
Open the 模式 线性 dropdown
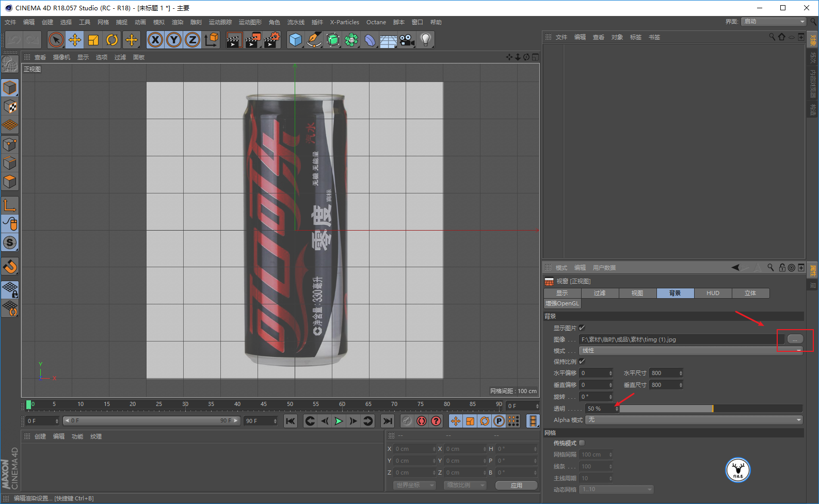click(690, 351)
